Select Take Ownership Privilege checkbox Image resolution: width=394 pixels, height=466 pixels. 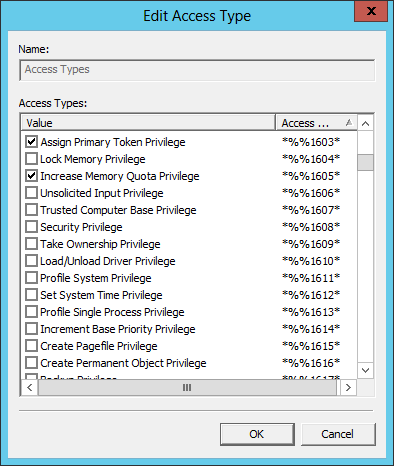31,244
